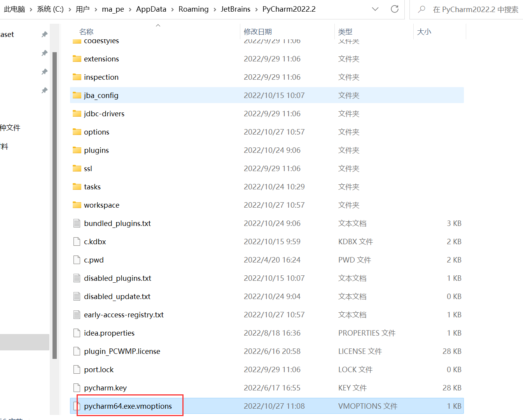Select the file name plugin_PCWMP.license
Viewport: 523px width, 420px height.
point(122,351)
